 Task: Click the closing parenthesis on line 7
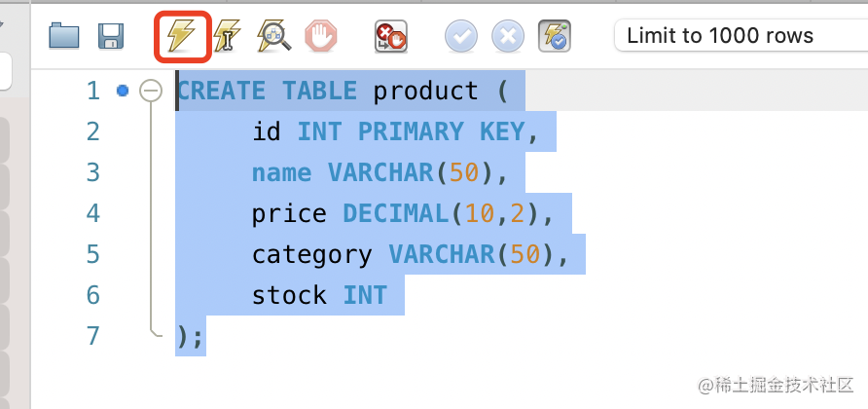(x=184, y=336)
